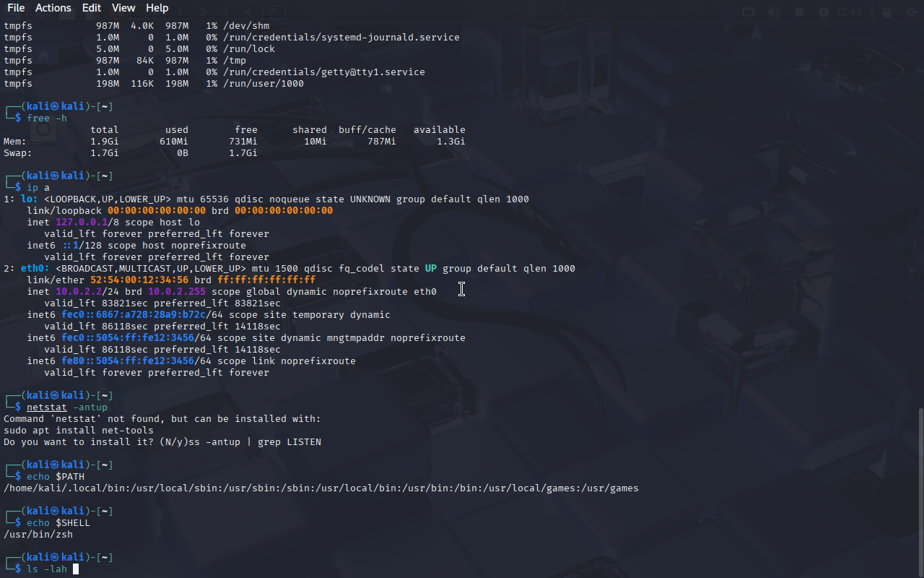
Task: Click the '/dev/shm' mount path
Action: (246, 26)
